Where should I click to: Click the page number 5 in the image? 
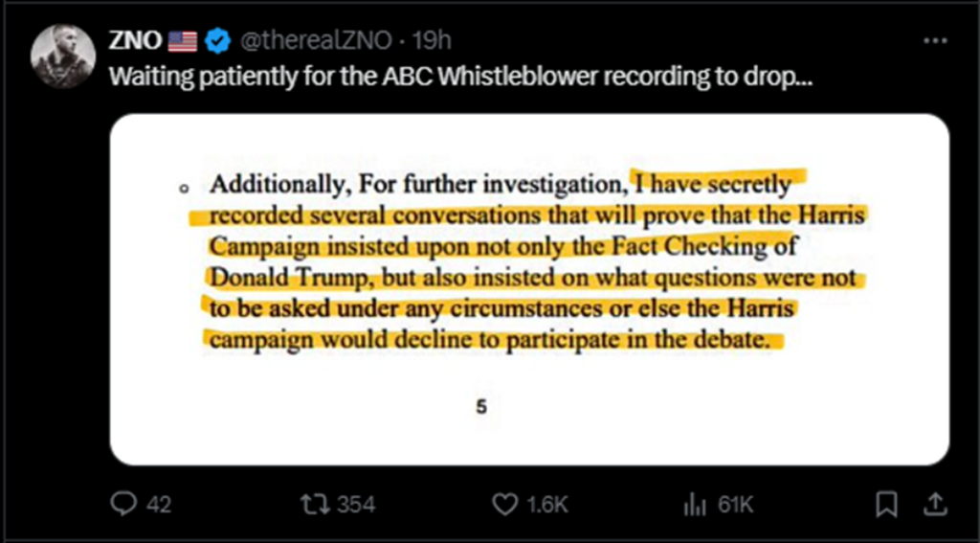click(481, 407)
